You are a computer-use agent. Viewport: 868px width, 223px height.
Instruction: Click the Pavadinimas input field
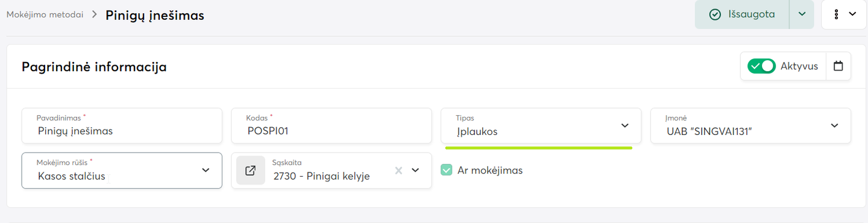click(122, 126)
